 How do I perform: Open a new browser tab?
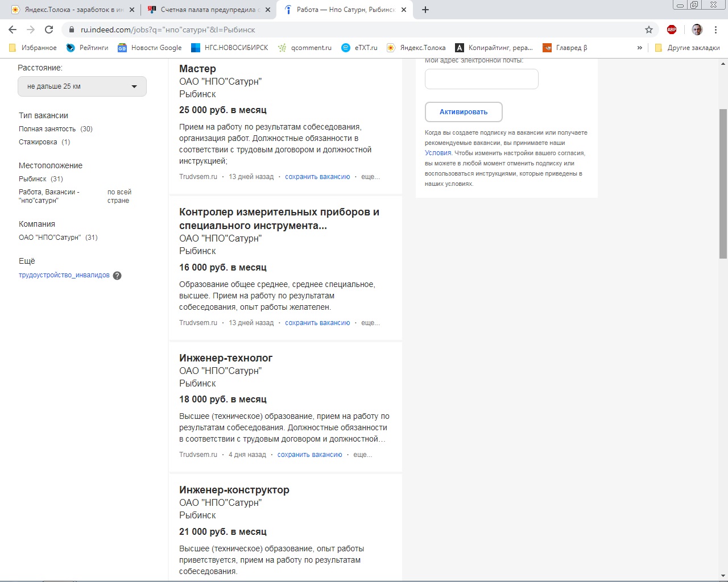click(x=425, y=10)
